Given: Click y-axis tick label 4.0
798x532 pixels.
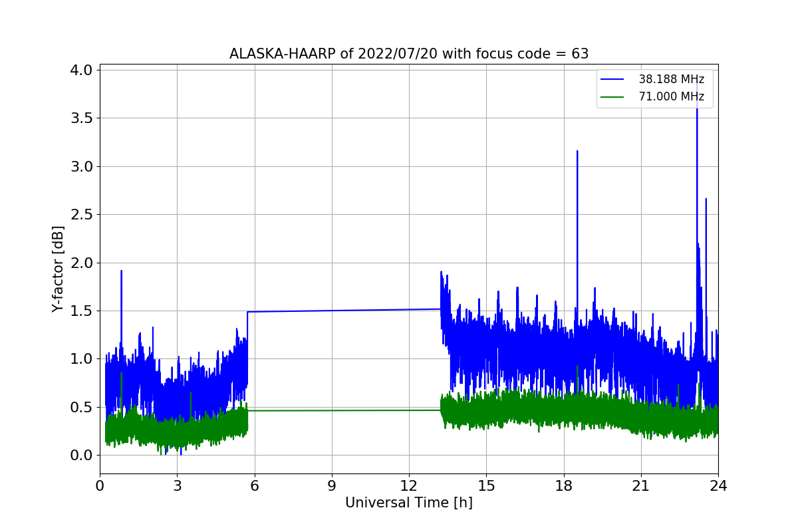Looking at the screenshot, I should [81, 70].
